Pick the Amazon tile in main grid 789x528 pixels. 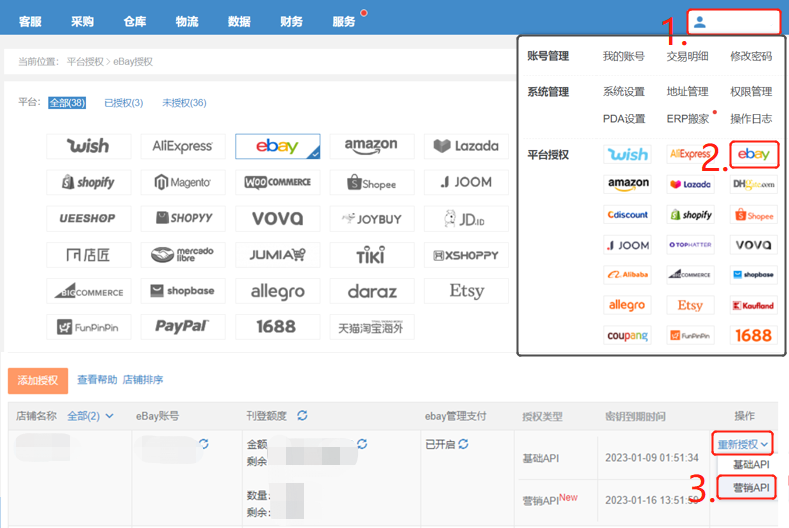(372, 146)
